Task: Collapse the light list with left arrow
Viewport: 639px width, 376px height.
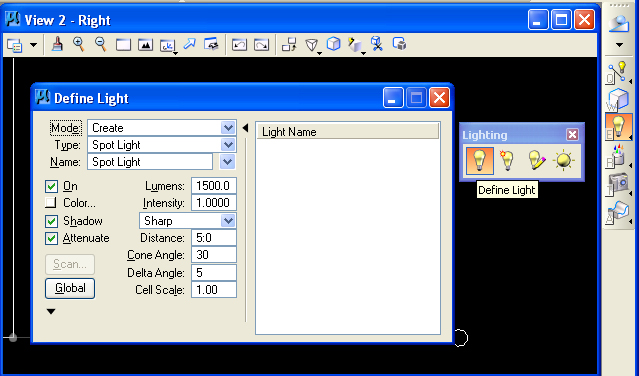Action: point(245,128)
